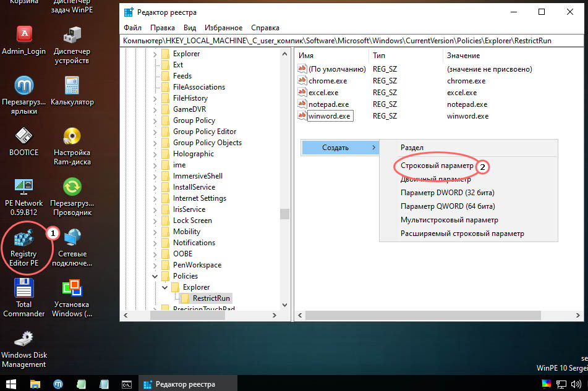Launch Total Commander desktop shortcut

(24, 298)
